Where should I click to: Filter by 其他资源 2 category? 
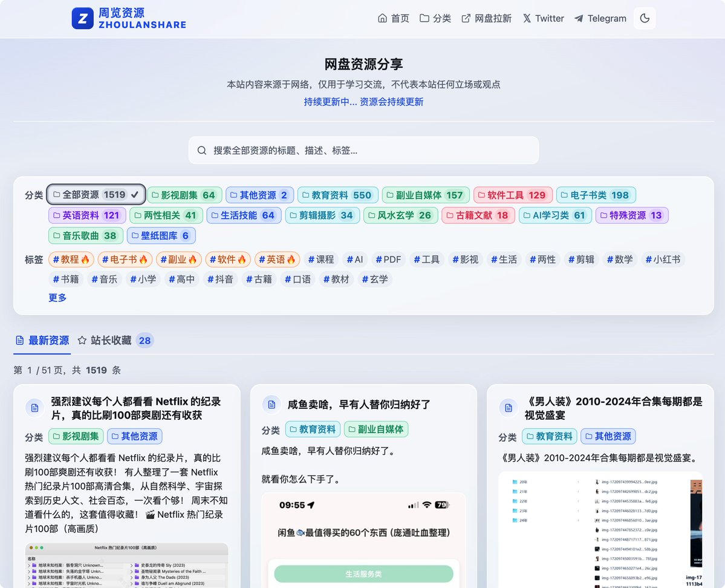(260, 195)
